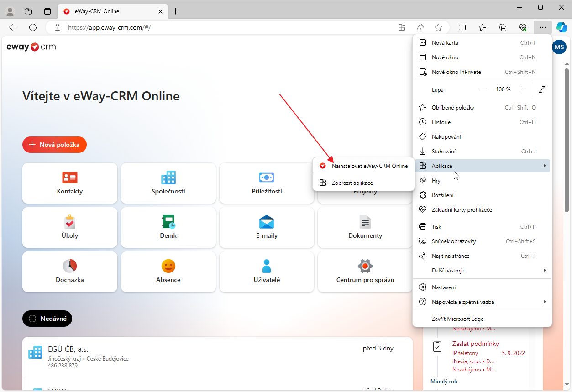Open the Collections toolbar icon
Screen dimensions: 572x392
[503, 27]
